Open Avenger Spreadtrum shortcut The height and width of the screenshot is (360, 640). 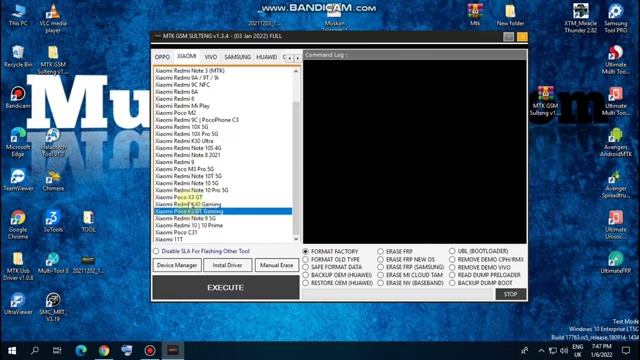(616, 184)
